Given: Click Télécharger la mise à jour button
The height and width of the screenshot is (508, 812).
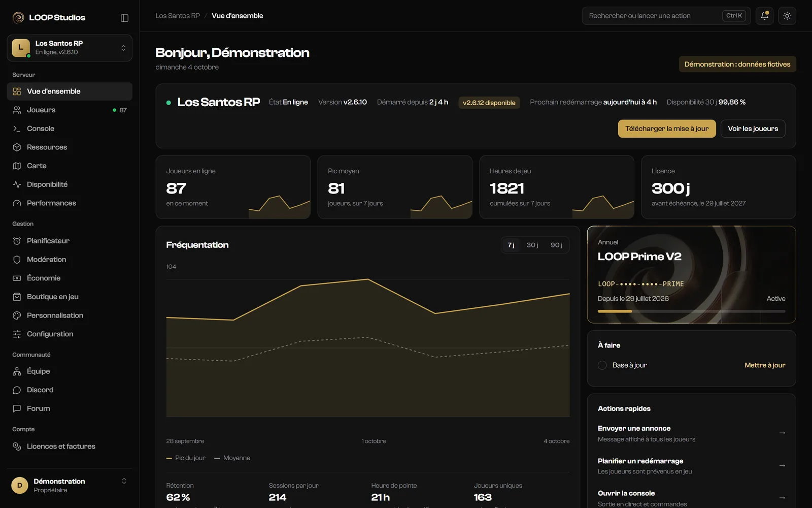Looking at the screenshot, I should [667, 129].
